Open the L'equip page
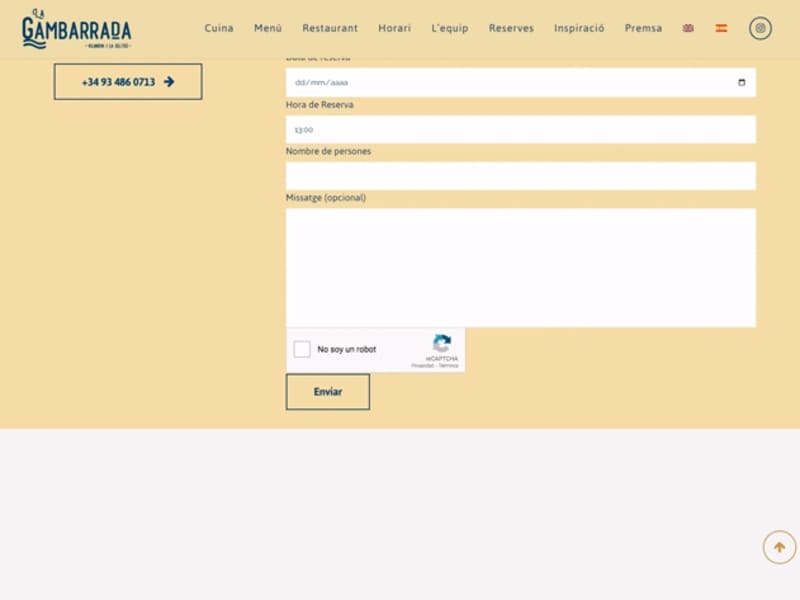800x600 pixels. tap(447, 28)
